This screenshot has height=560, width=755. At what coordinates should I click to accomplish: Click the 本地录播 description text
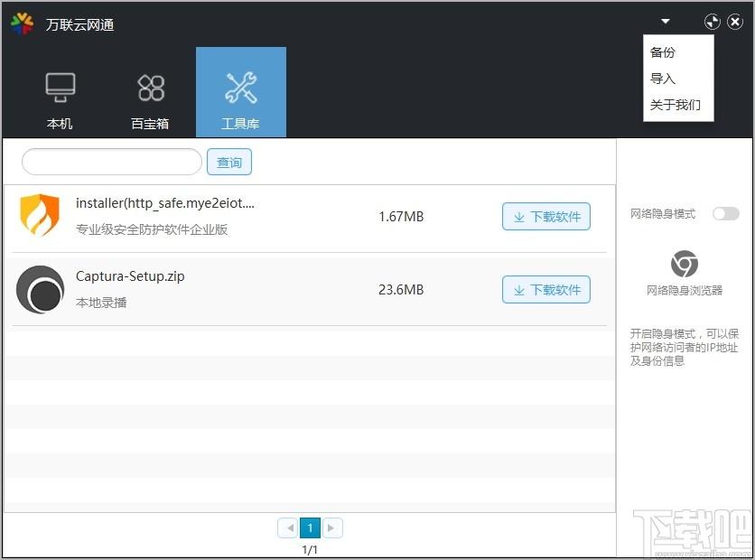101,303
